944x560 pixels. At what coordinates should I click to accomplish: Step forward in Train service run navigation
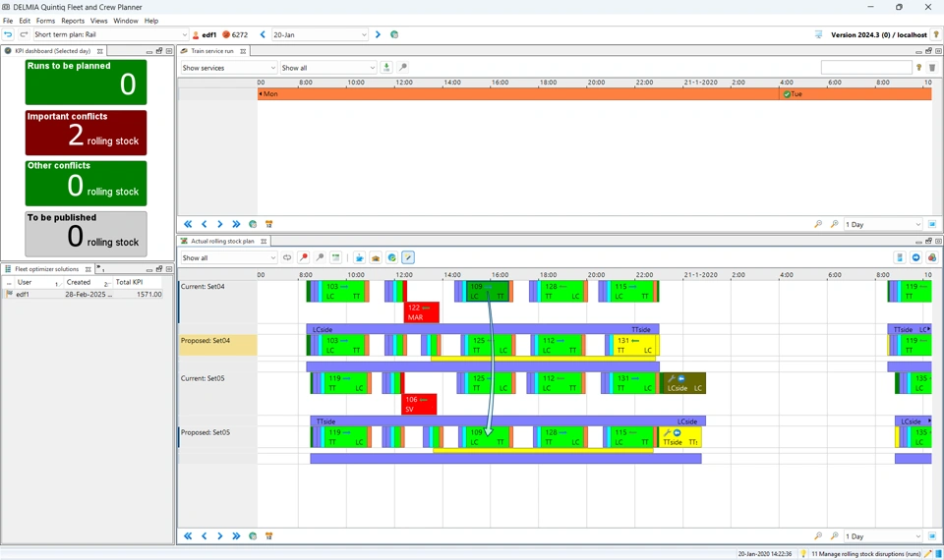point(219,224)
